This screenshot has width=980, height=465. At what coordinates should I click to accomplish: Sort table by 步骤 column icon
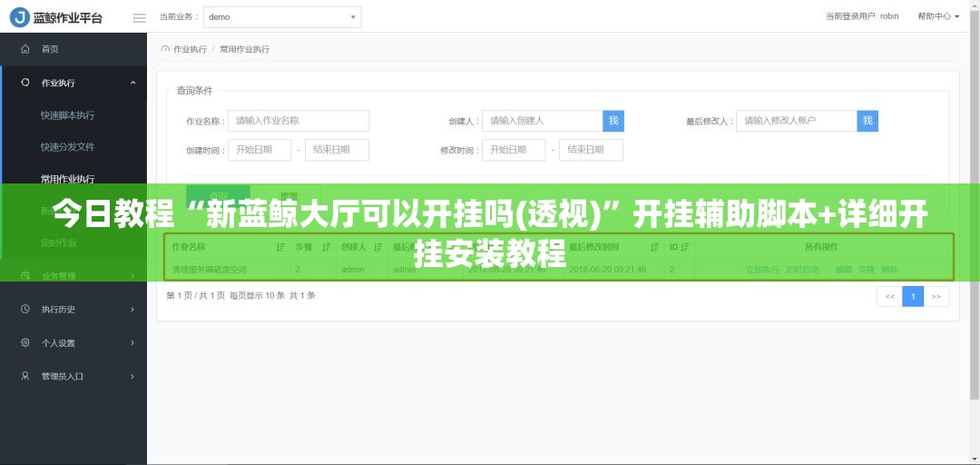click(x=327, y=247)
